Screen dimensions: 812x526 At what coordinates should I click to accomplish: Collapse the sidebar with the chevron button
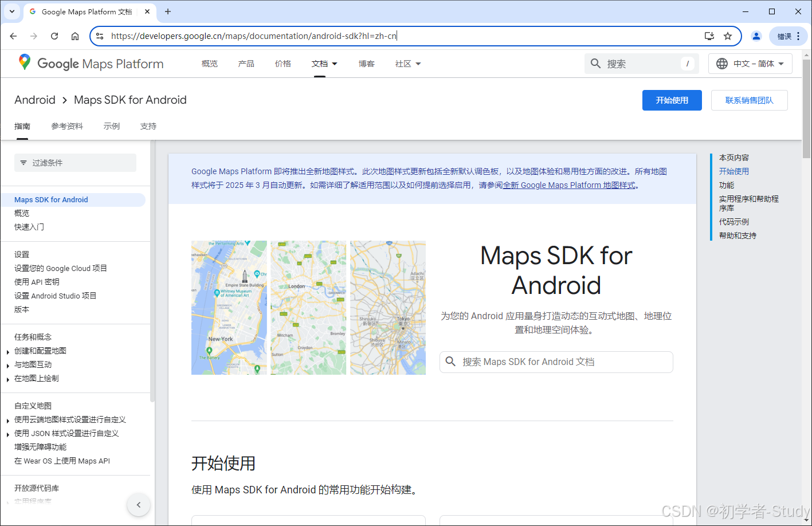click(139, 505)
